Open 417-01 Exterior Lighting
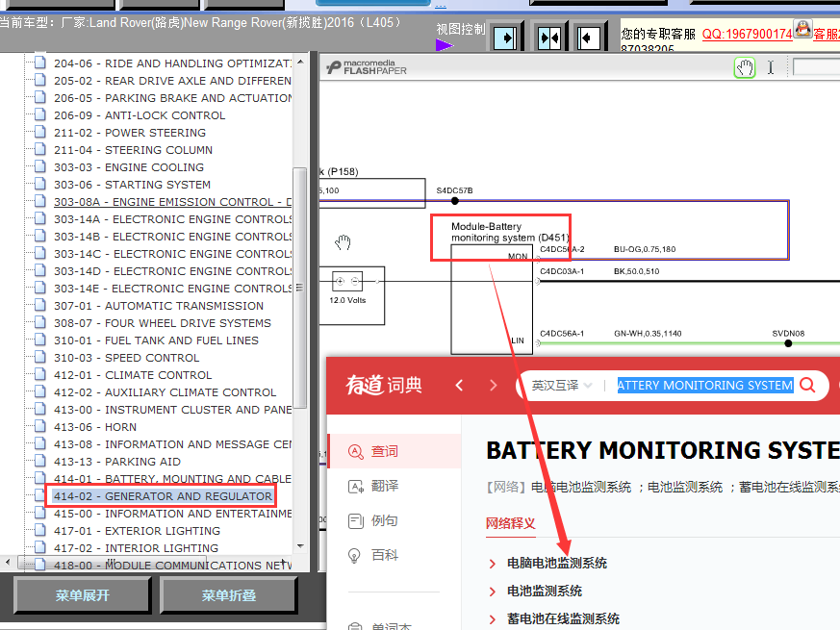This screenshot has width=840, height=630. click(x=137, y=531)
